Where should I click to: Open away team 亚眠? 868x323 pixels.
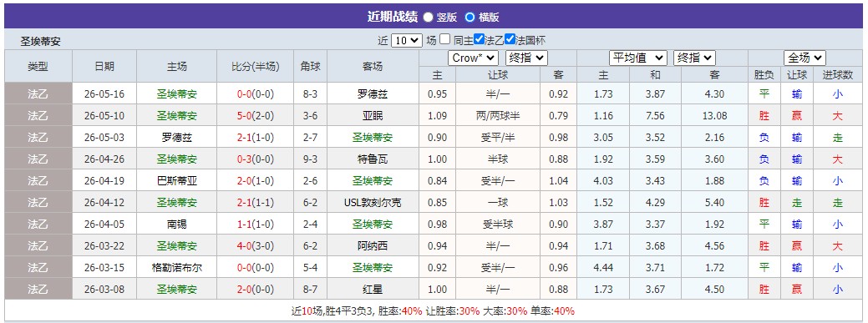tap(373, 115)
